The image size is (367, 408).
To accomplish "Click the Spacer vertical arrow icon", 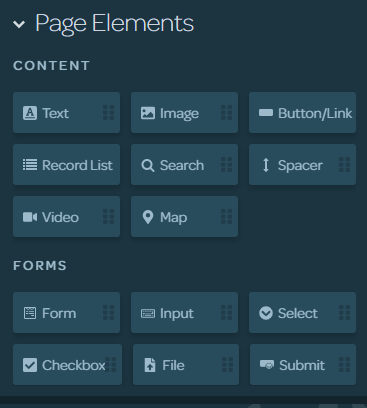I will coord(266,165).
